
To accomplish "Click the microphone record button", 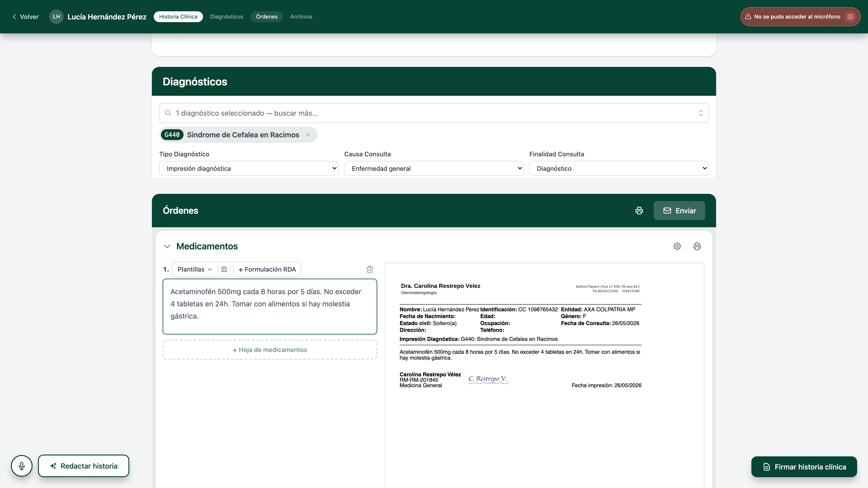I will (x=21, y=466).
